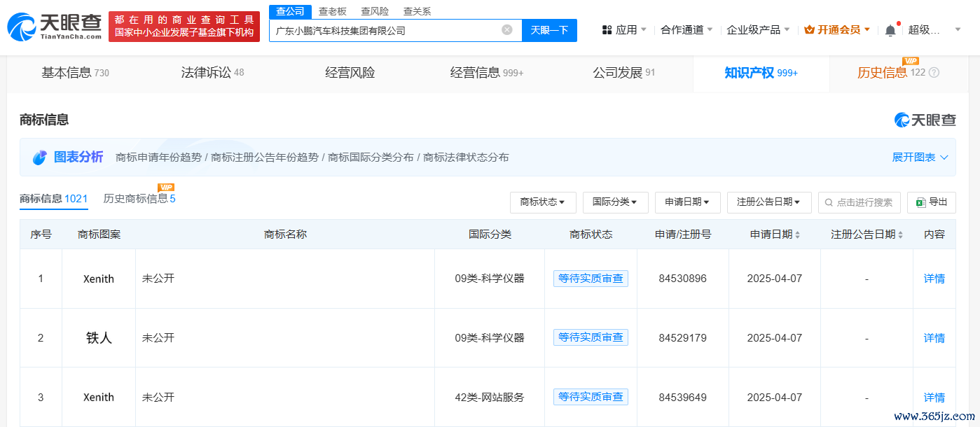Viewport: 980px width, 427px height.
Task: Click the 天眼一下 search button
Action: pos(549,30)
